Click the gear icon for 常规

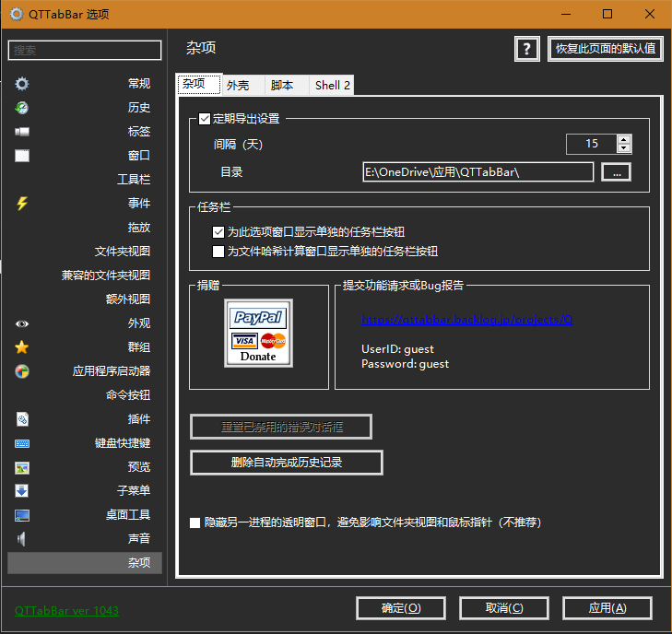point(22,84)
